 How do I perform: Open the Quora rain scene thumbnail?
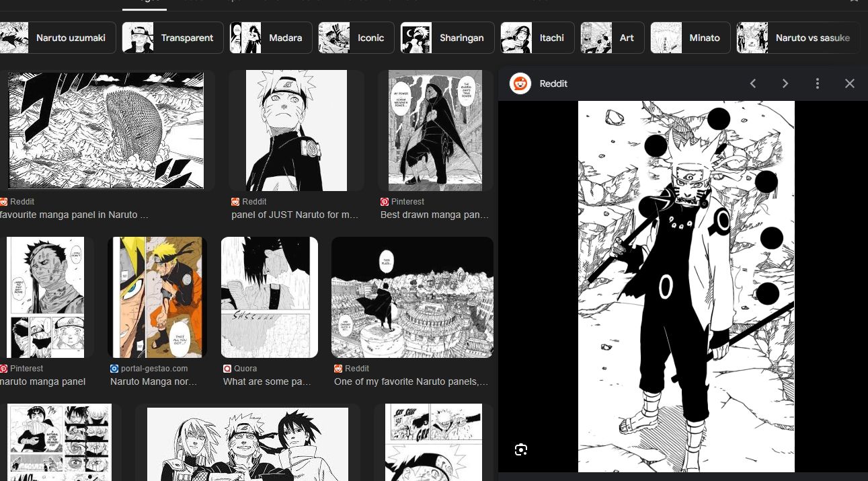point(270,297)
